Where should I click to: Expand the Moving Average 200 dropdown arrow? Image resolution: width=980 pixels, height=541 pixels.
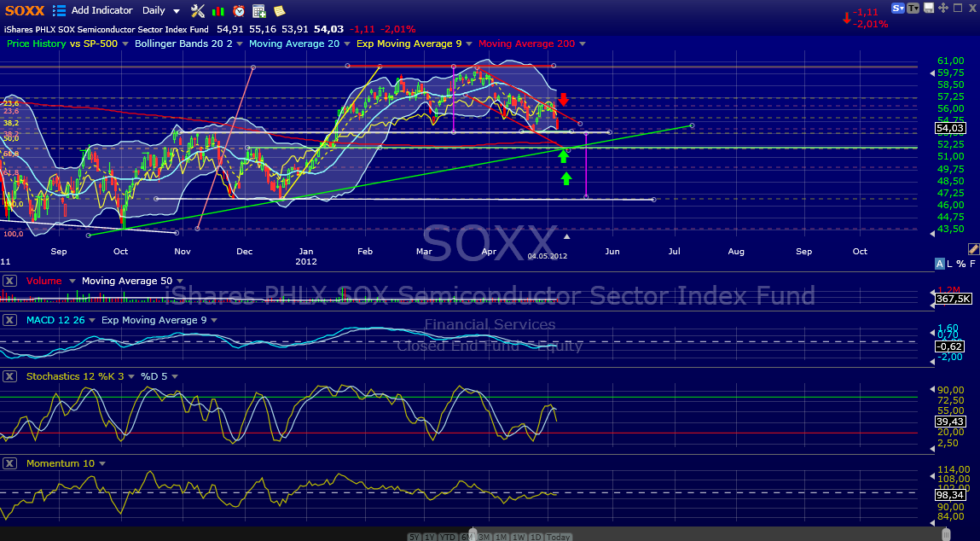coord(582,44)
